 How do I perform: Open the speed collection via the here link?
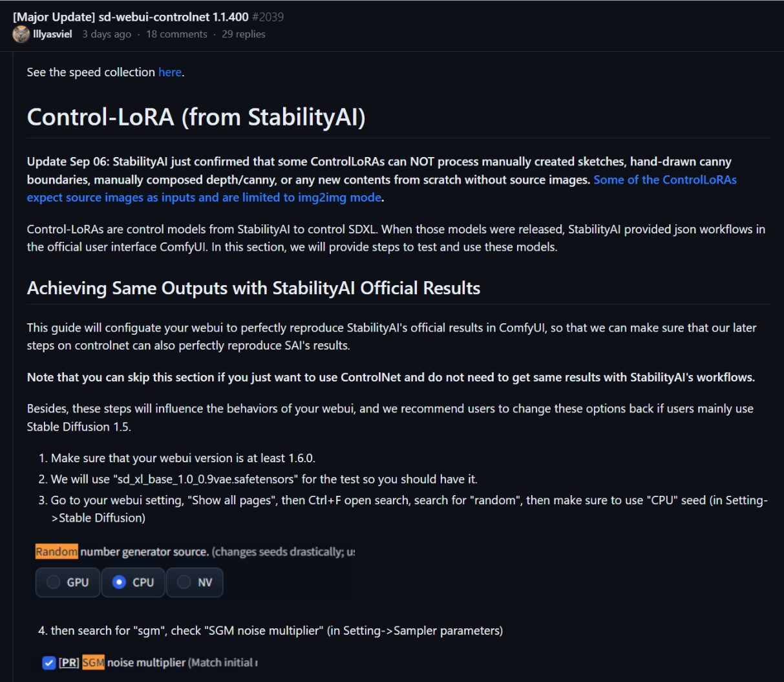169,72
